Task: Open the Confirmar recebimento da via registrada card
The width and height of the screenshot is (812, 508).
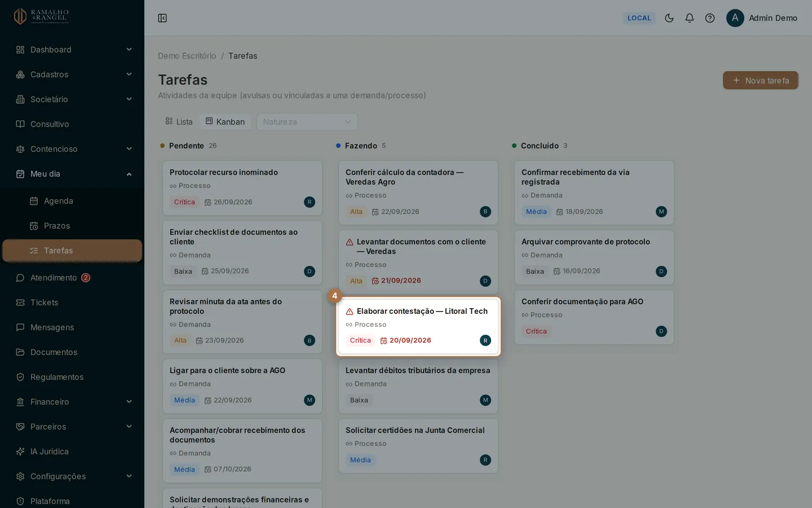Action: [594, 192]
